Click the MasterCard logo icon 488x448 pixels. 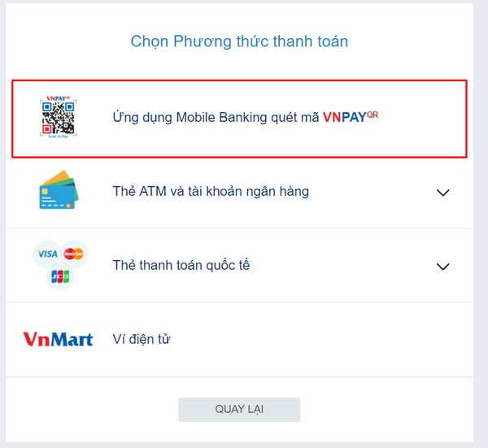click(x=73, y=254)
